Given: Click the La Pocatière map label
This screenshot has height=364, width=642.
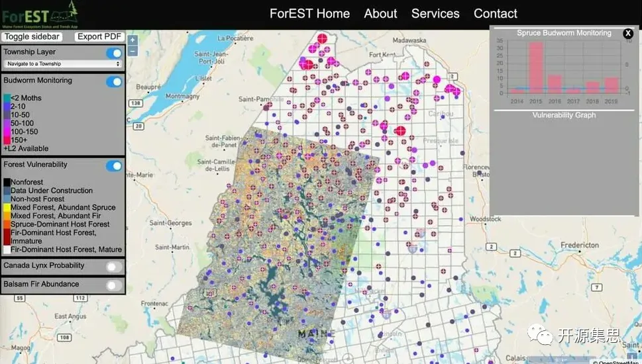Looking at the screenshot, I should [x=235, y=38].
